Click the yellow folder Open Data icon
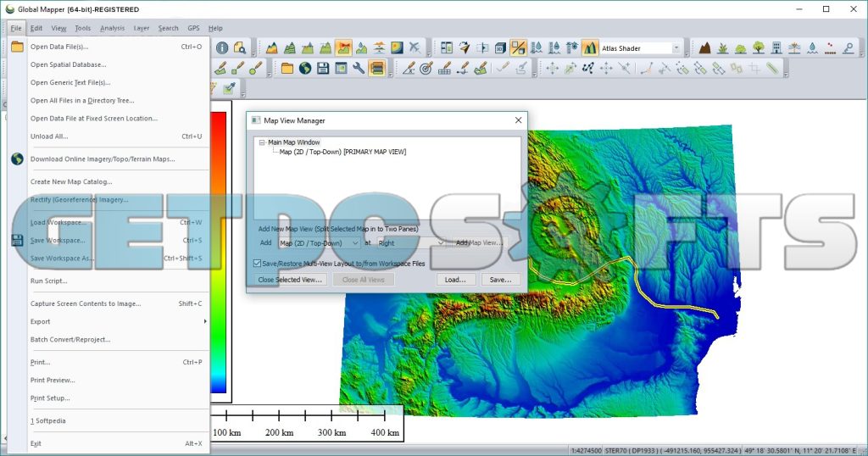The height and width of the screenshot is (456, 868). click(x=287, y=69)
